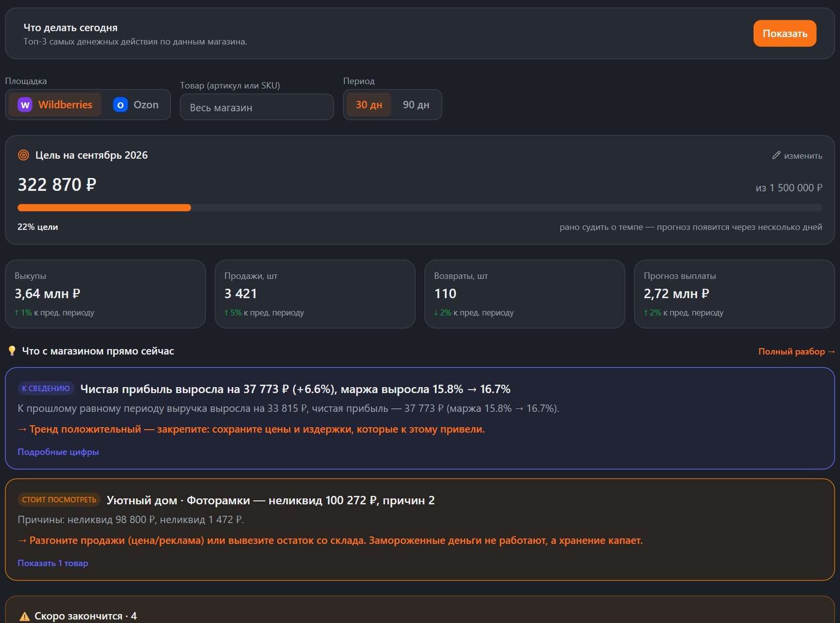
Task: Open the Возвраты, шт 110 card
Action: 524,294
